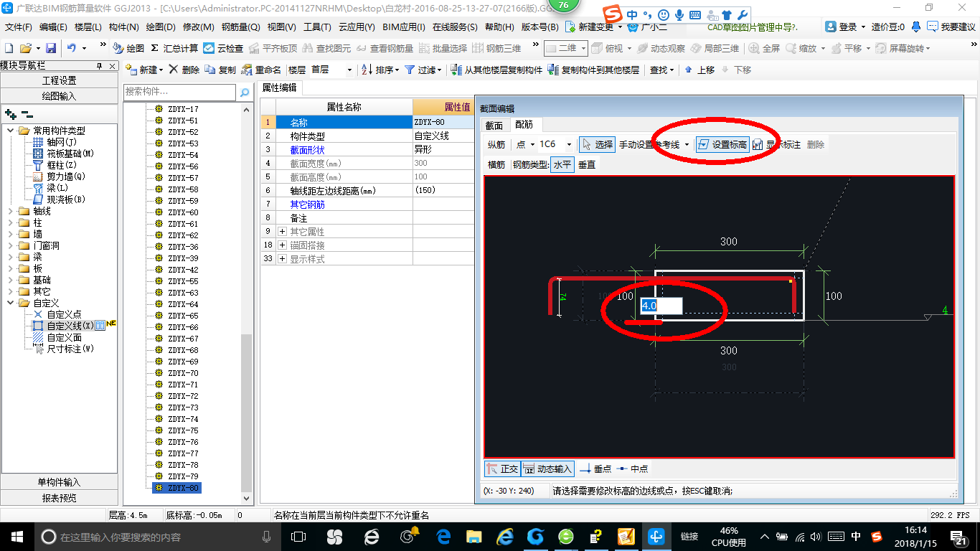The width and height of the screenshot is (980, 551).
Task: Toggle 显示标注 annotation display
Action: pyautogui.click(x=776, y=144)
